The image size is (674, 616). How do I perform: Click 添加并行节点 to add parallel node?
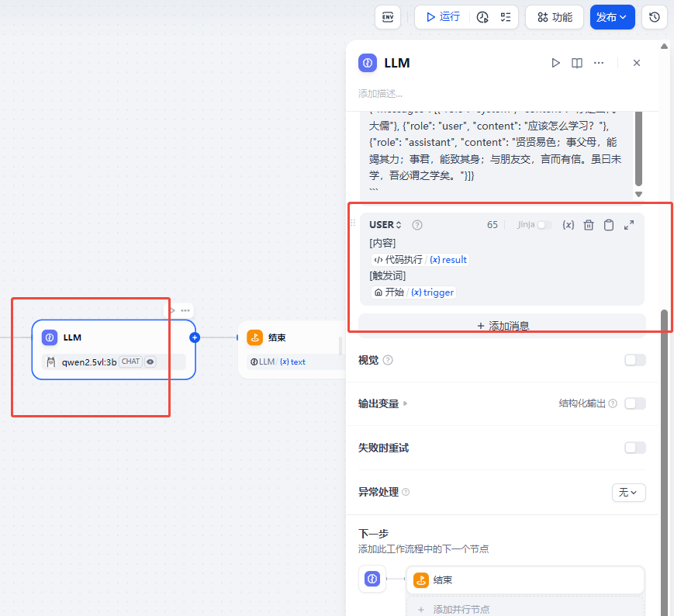pos(525,609)
